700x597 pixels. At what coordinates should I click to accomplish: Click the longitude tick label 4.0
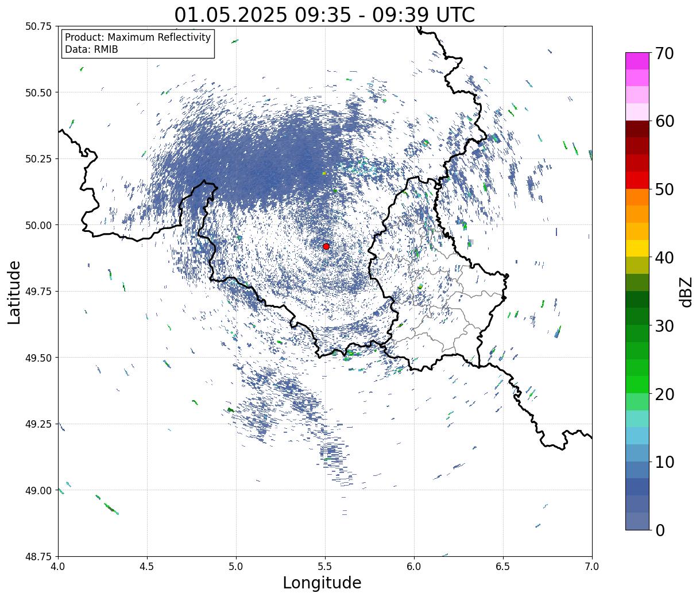pos(58,566)
